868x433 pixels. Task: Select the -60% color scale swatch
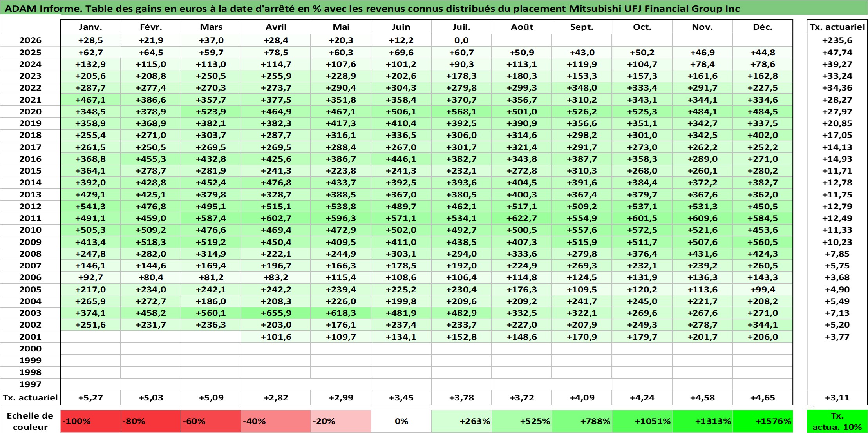(211, 421)
